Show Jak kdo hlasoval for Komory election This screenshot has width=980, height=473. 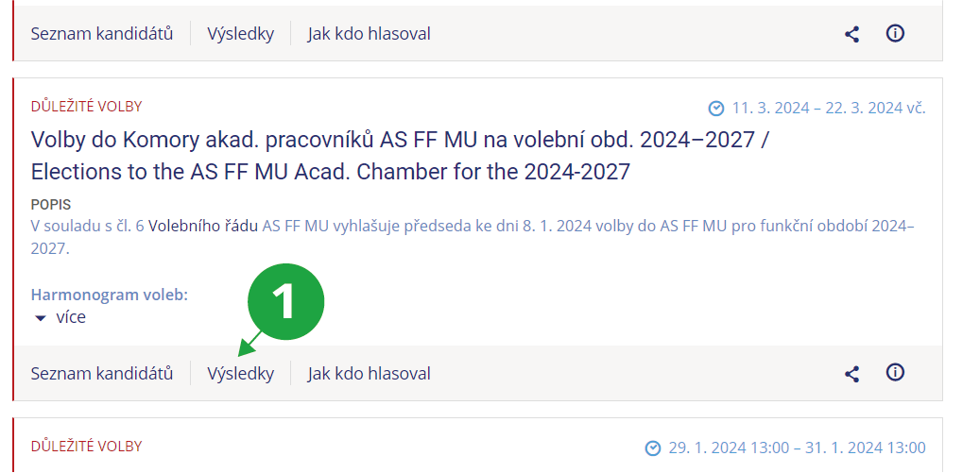click(x=369, y=374)
